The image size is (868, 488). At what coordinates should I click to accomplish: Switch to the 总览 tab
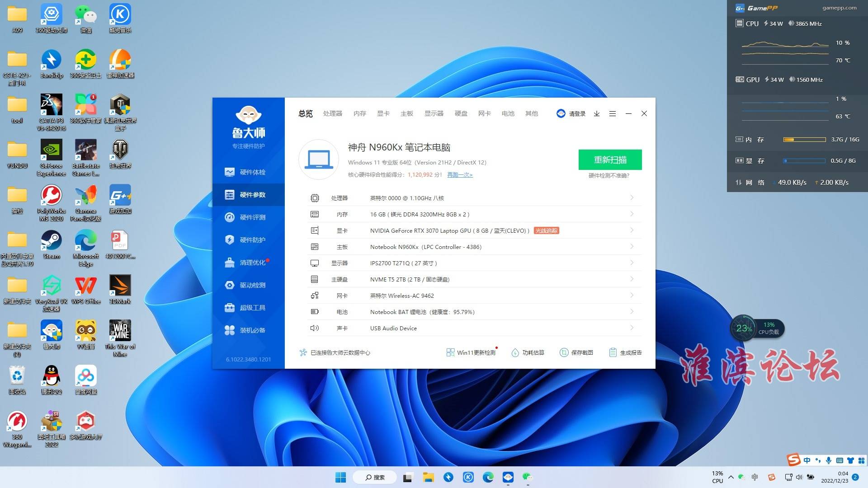pos(306,113)
